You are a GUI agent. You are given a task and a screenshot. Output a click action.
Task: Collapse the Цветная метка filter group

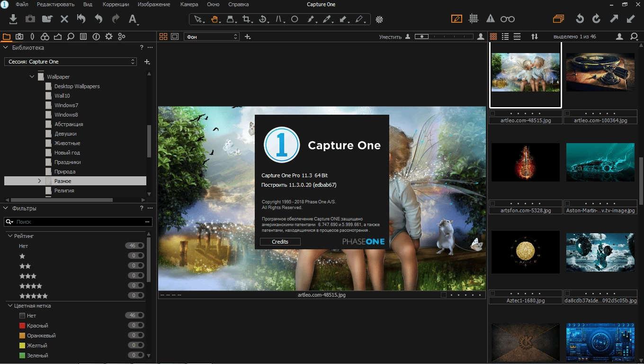(x=10, y=306)
